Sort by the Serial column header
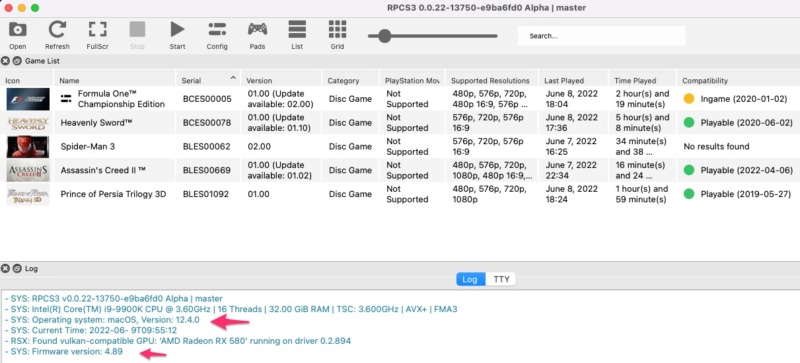 tap(209, 80)
